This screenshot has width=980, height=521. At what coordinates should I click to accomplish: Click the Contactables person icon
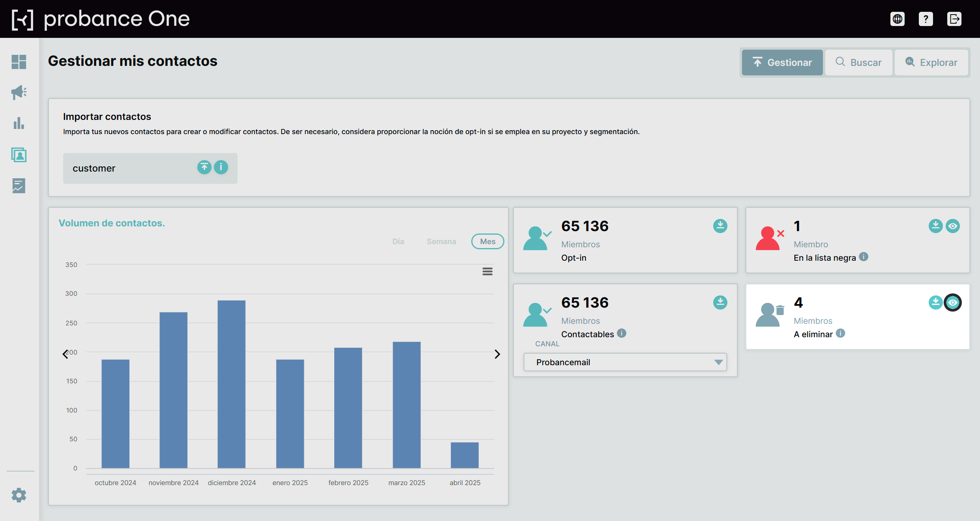coord(537,315)
